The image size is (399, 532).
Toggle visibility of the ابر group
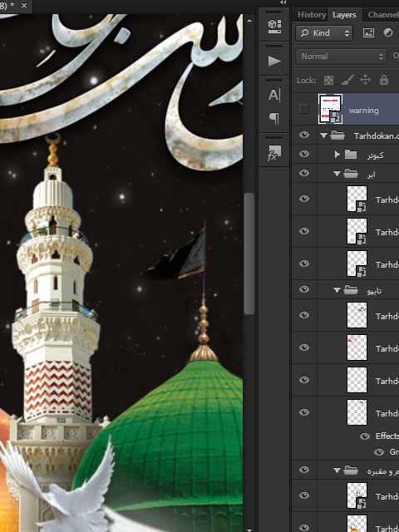coord(304,173)
